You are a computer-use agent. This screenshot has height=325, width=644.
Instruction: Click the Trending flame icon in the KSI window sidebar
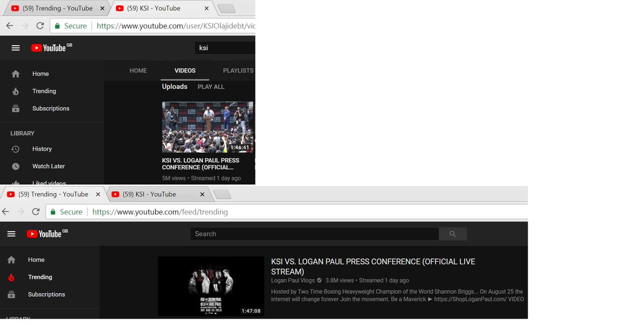click(16, 91)
